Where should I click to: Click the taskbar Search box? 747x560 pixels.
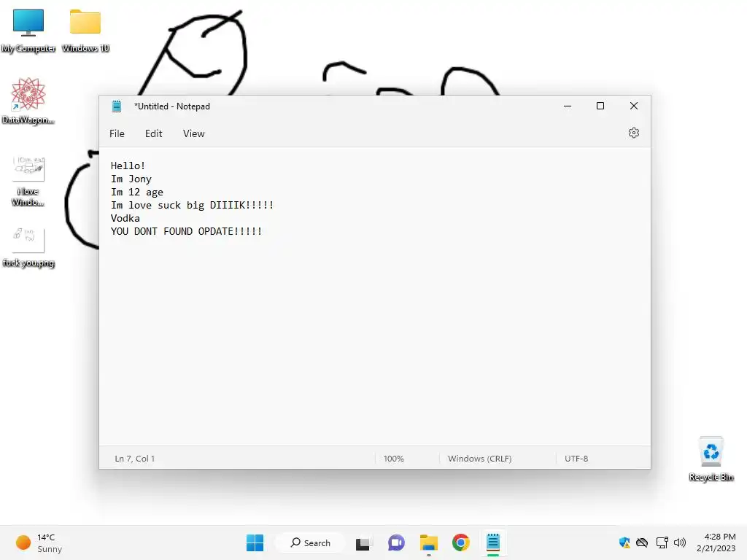[x=311, y=542]
